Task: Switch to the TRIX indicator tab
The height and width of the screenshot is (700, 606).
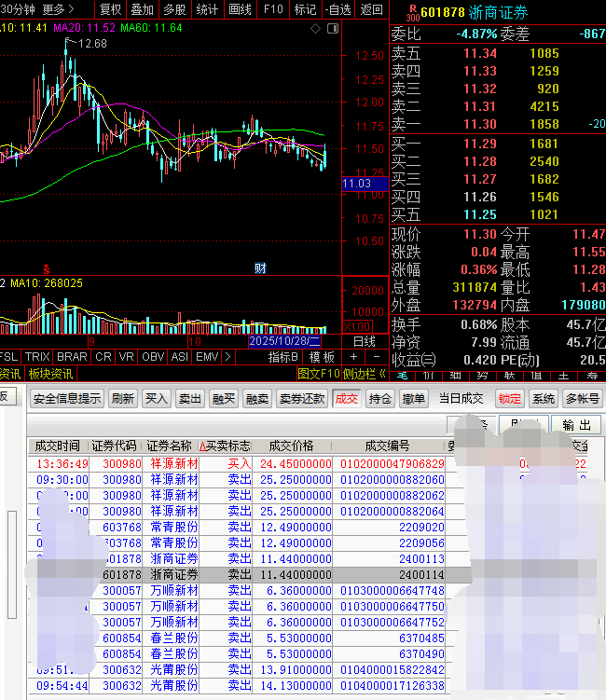Action: [37, 357]
